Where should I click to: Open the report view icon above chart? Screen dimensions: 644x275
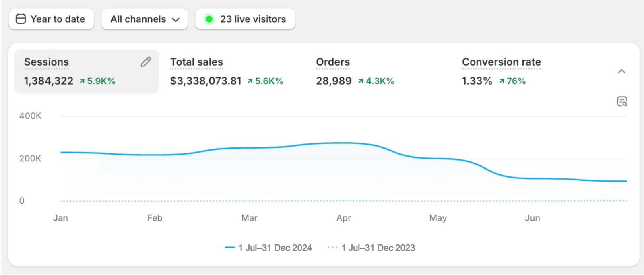point(622,101)
